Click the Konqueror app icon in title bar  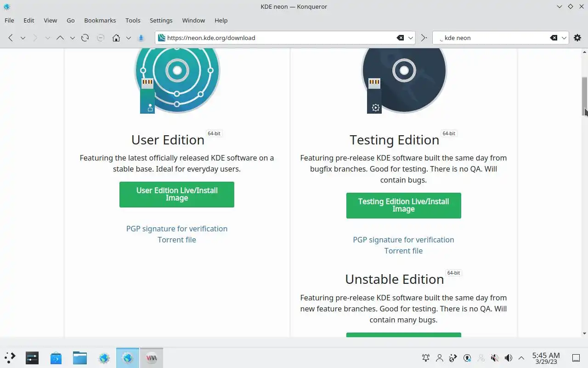point(6,6)
